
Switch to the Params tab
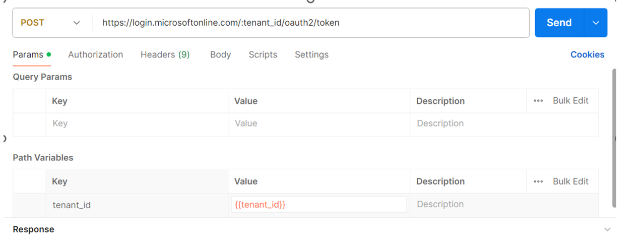pos(32,54)
